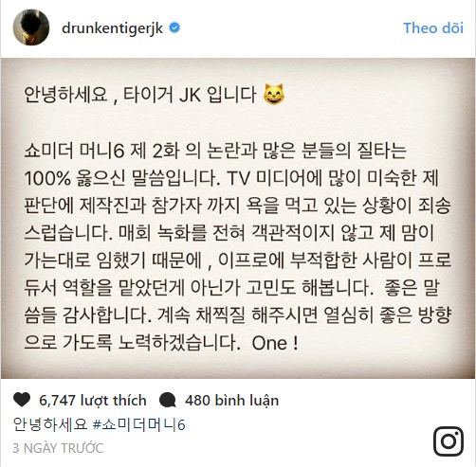Click the word One! ending the message
Image resolution: width=476 pixels, height=467 pixels.
click(x=275, y=343)
